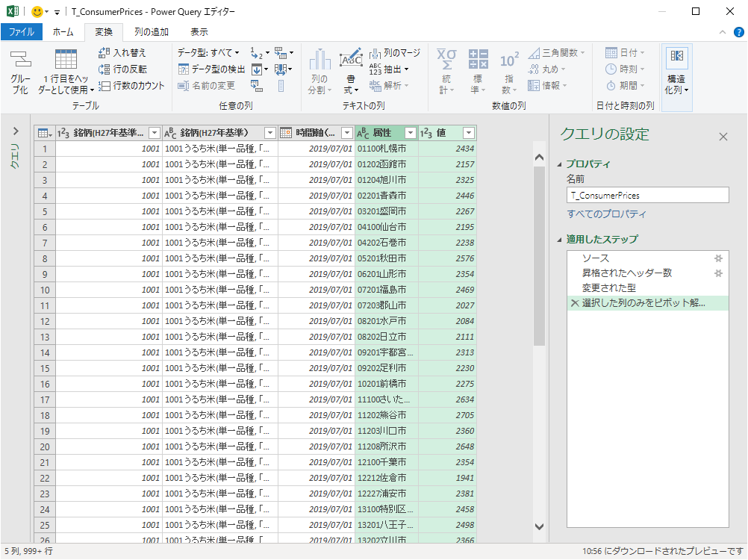Expand the クエリ pane with the chevron
The width and height of the screenshot is (748, 560).
pyautogui.click(x=16, y=131)
